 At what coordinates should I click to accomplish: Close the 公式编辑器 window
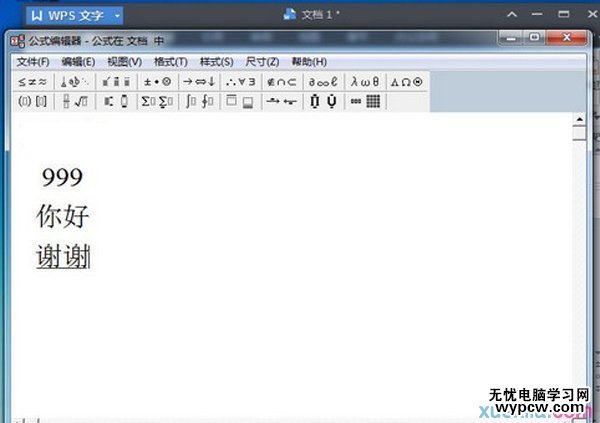tap(567, 38)
